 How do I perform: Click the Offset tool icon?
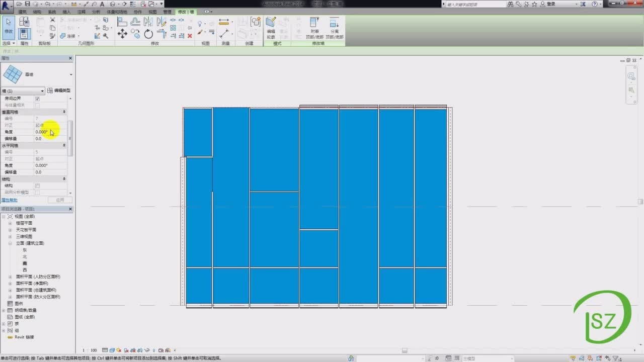point(135,22)
